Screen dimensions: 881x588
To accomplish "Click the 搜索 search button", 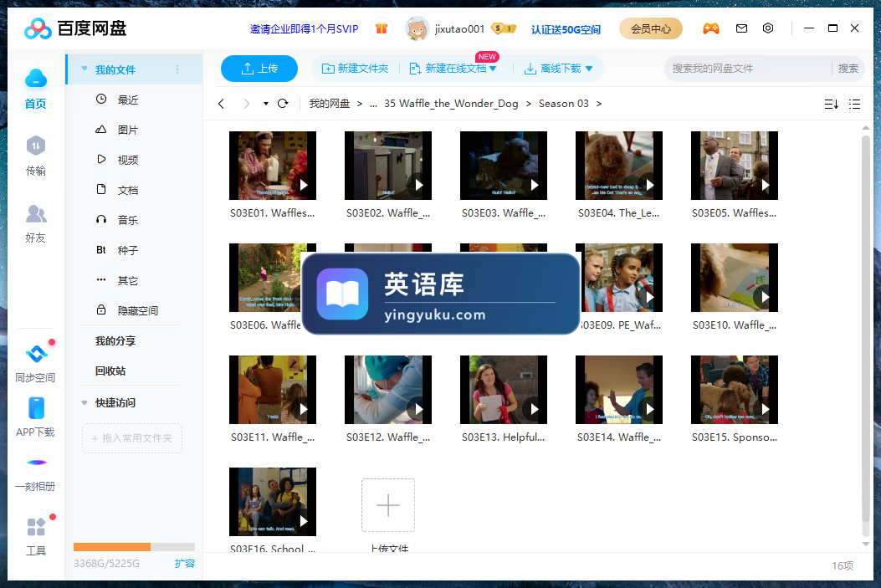I will tap(848, 69).
